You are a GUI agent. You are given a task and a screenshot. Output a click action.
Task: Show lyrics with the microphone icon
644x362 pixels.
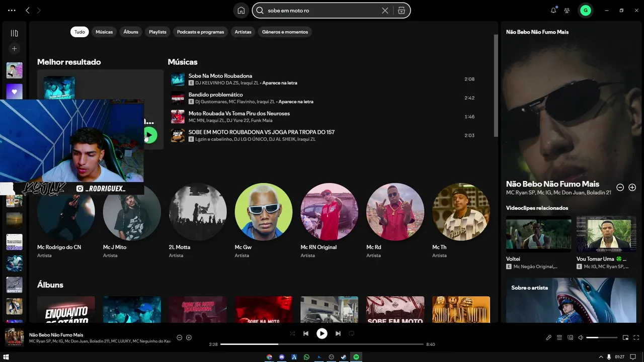click(549, 337)
